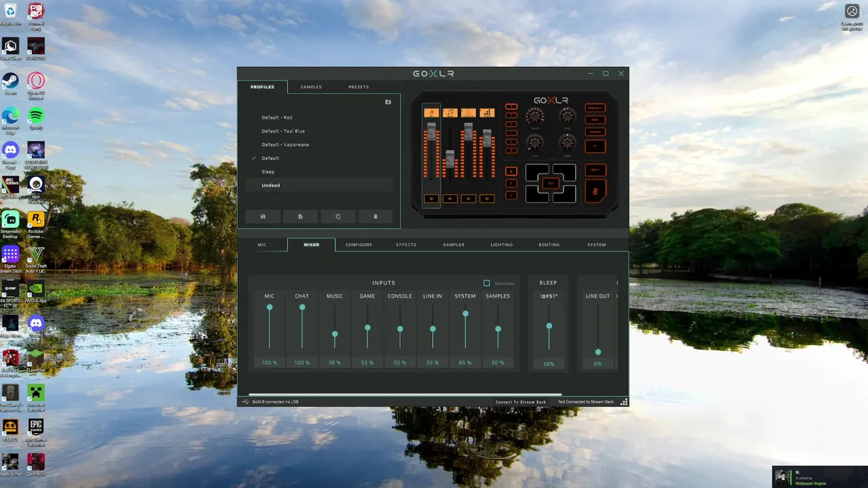Click the copy profile icon
The height and width of the screenshot is (488, 868).
coord(338,216)
